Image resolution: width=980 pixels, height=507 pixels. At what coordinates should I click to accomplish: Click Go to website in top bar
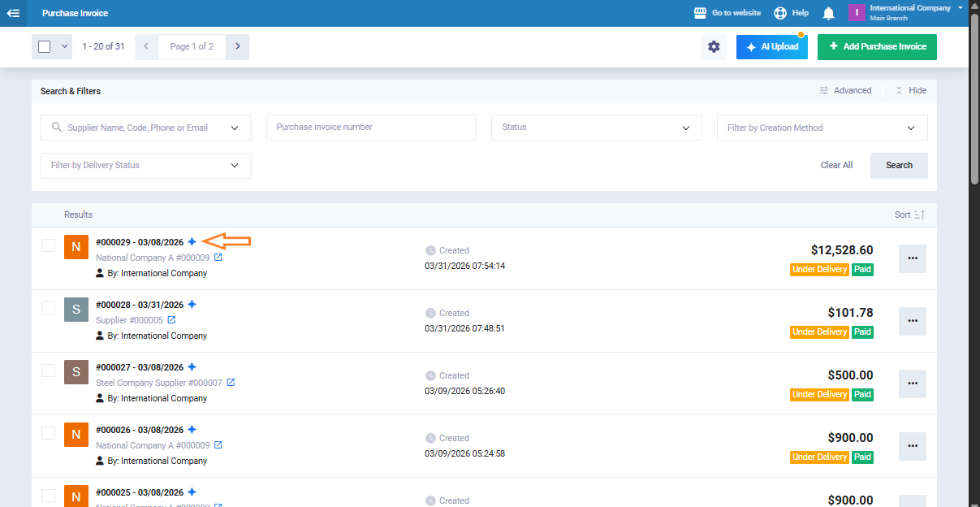point(727,13)
